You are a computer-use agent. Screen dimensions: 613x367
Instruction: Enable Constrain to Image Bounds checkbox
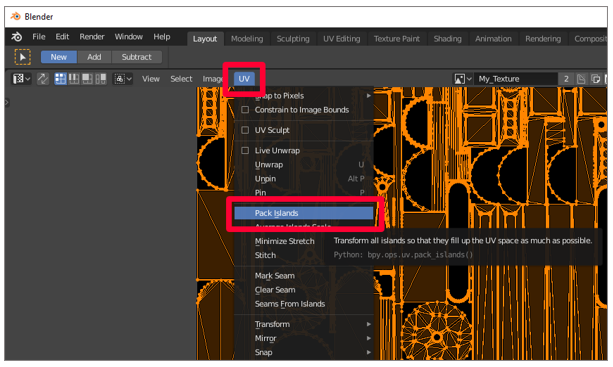point(245,110)
